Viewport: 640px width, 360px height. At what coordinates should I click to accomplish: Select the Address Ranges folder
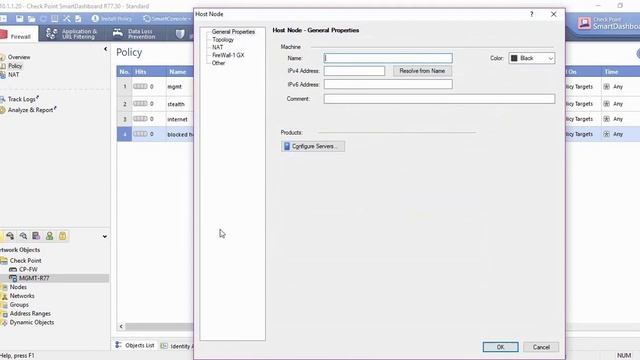point(30,313)
